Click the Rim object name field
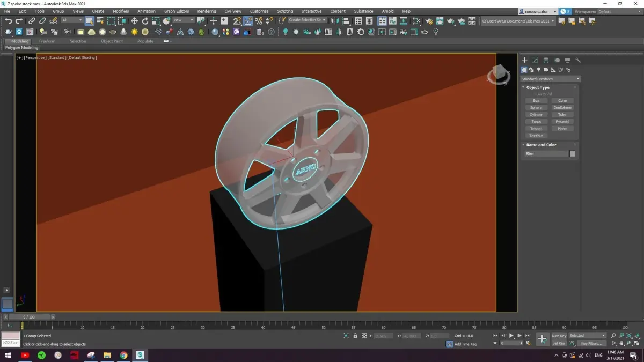 click(x=546, y=153)
